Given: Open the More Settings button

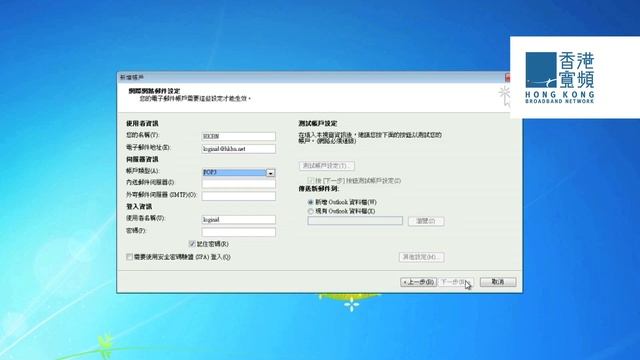Looking at the screenshot, I should (422, 257).
